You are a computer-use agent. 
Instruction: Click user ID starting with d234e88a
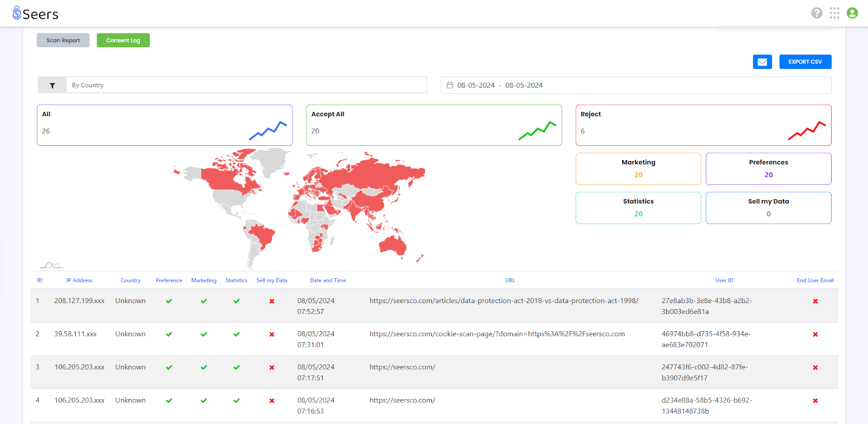pos(707,406)
